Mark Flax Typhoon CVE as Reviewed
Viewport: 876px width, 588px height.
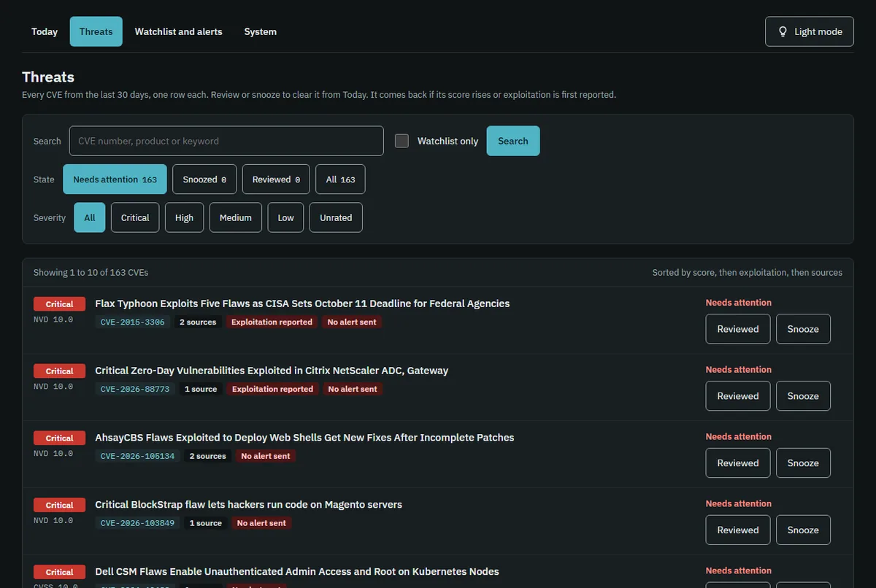(x=738, y=329)
